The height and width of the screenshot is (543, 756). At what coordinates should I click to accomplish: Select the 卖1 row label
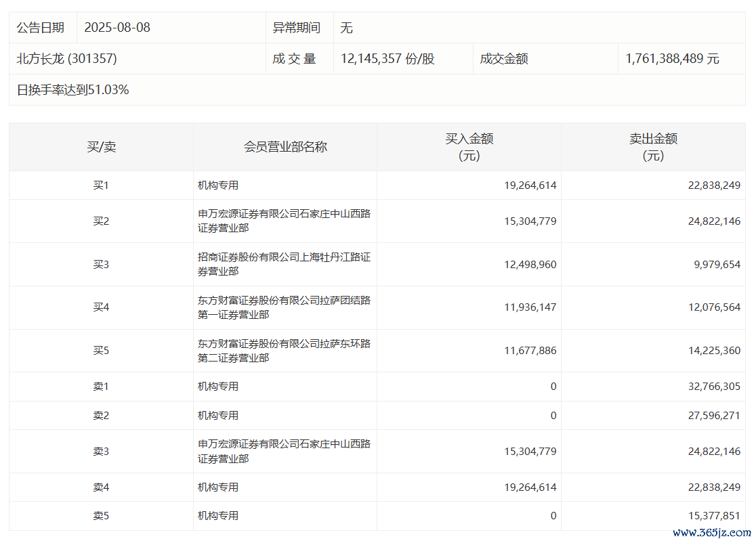[101, 387]
